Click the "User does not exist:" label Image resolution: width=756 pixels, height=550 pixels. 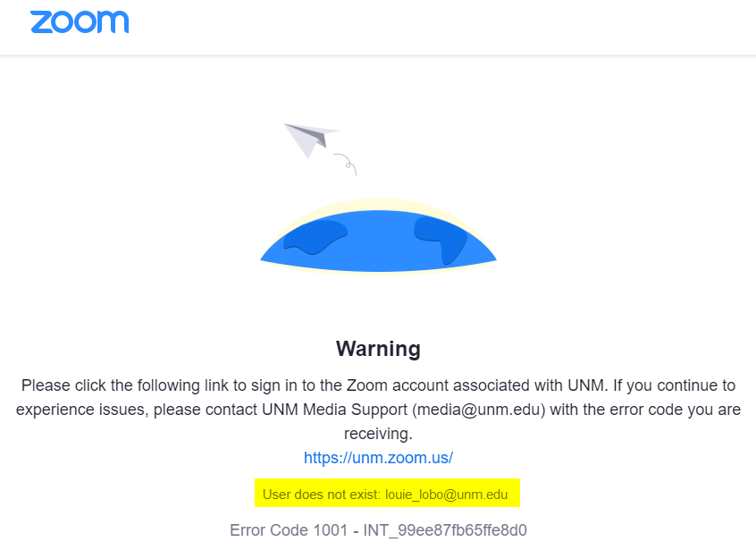(322, 495)
